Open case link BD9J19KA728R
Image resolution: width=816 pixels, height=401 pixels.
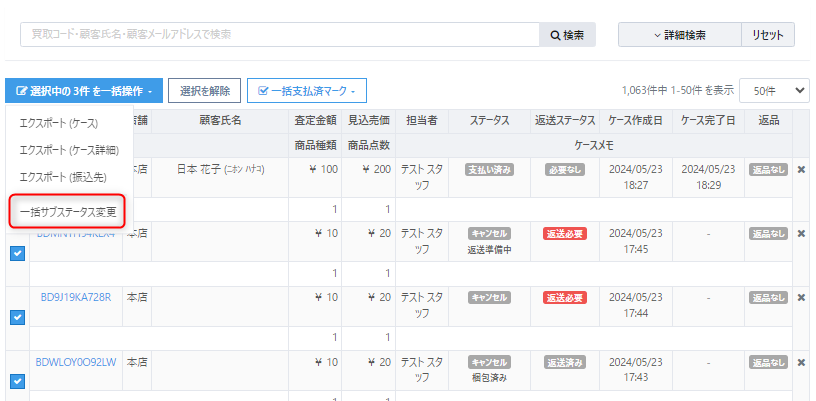[x=76, y=297]
